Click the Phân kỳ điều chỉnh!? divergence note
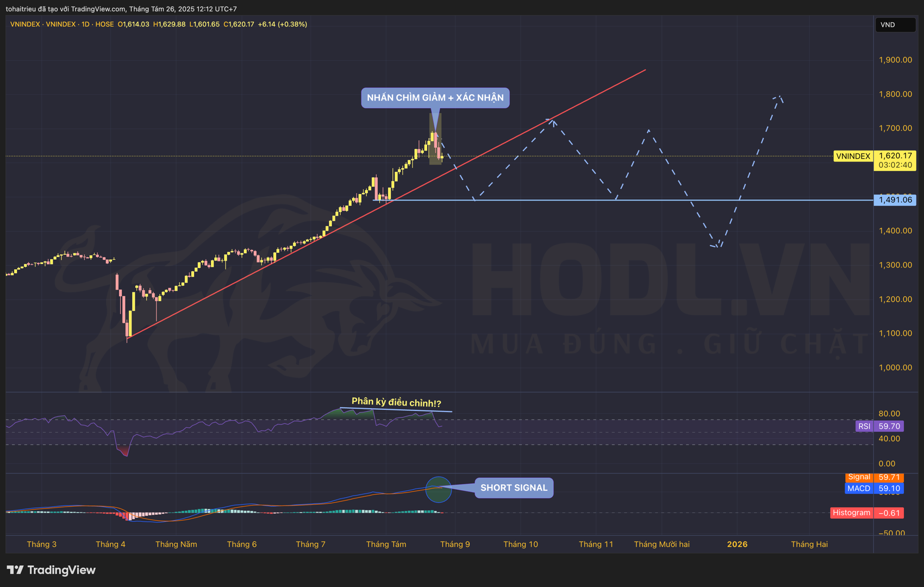 (397, 403)
